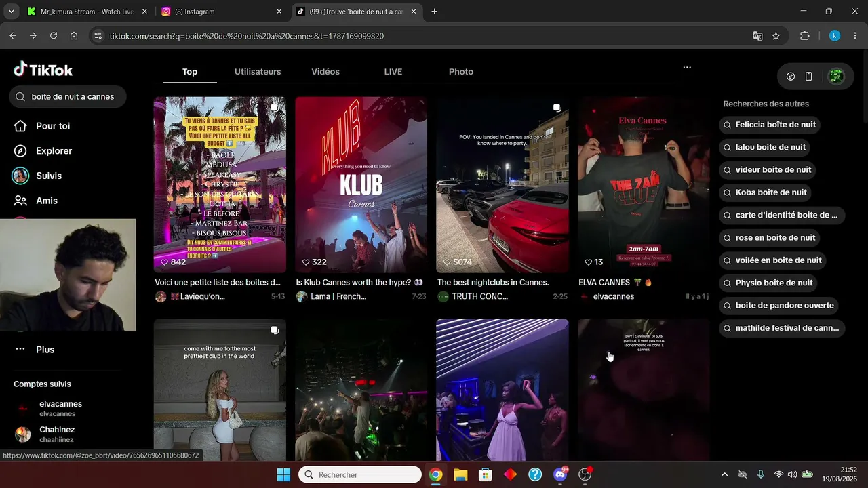The width and height of the screenshot is (868, 488).
Task: Open OBS Studio from the taskbar
Action: (x=585, y=474)
